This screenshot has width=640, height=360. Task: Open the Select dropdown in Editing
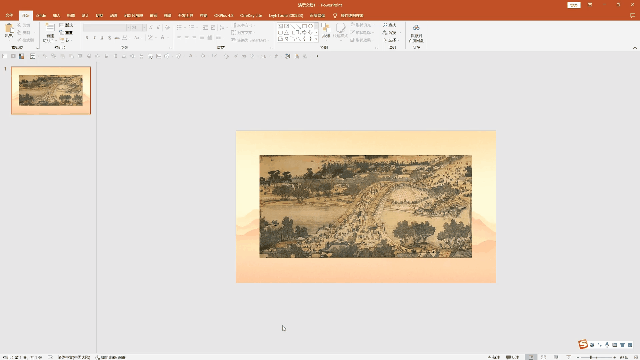pos(390,40)
